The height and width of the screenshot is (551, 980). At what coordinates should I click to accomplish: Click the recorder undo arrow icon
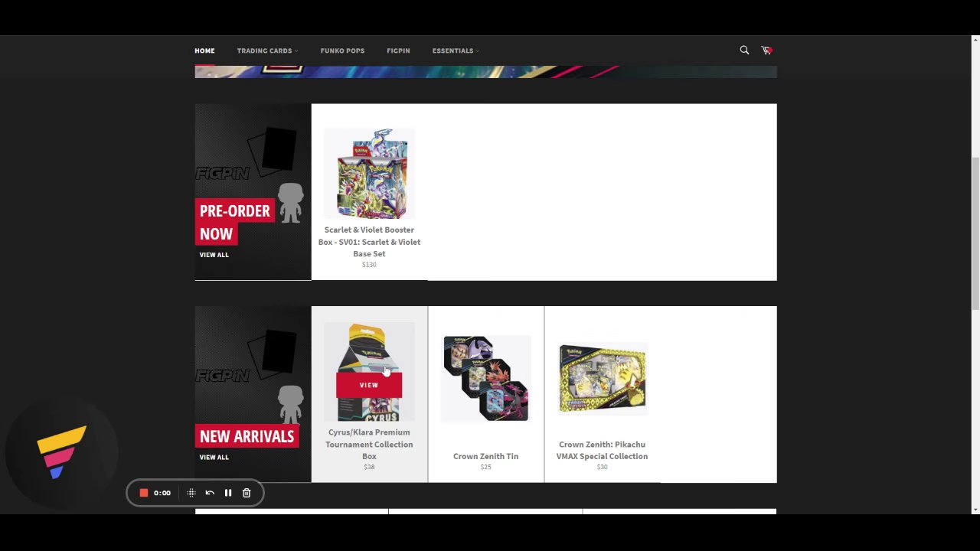210,493
